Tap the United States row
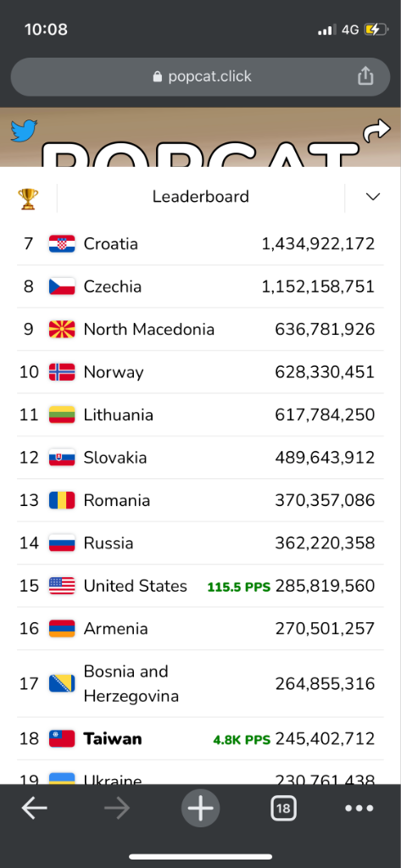This screenshot has width=401, height=868. tap(200, 586)
